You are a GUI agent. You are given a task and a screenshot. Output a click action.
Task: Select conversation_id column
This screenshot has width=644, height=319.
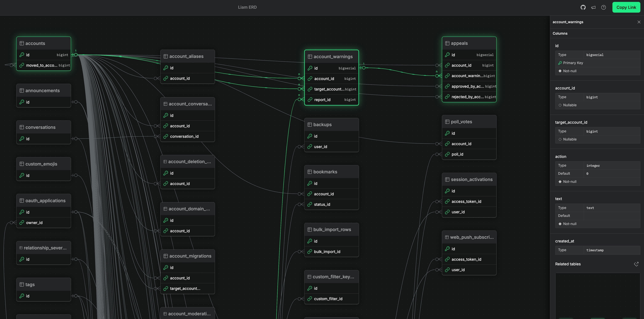188,136
